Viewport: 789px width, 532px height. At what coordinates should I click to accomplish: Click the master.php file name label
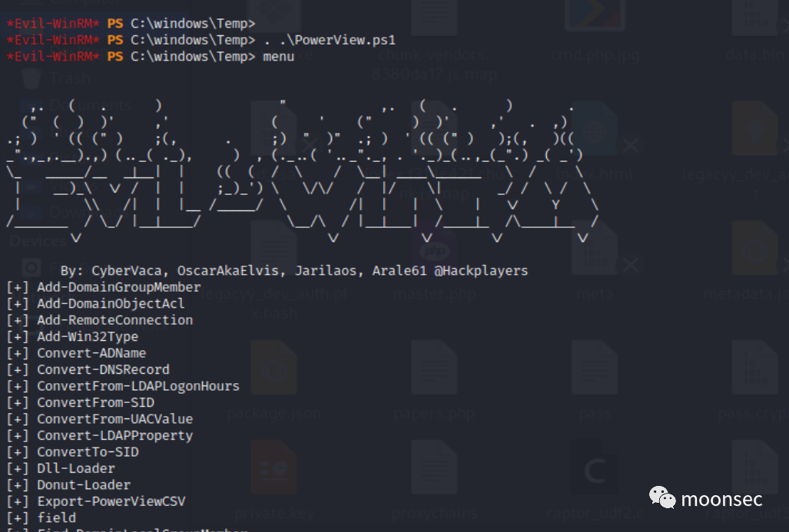(x=434, y=294)
